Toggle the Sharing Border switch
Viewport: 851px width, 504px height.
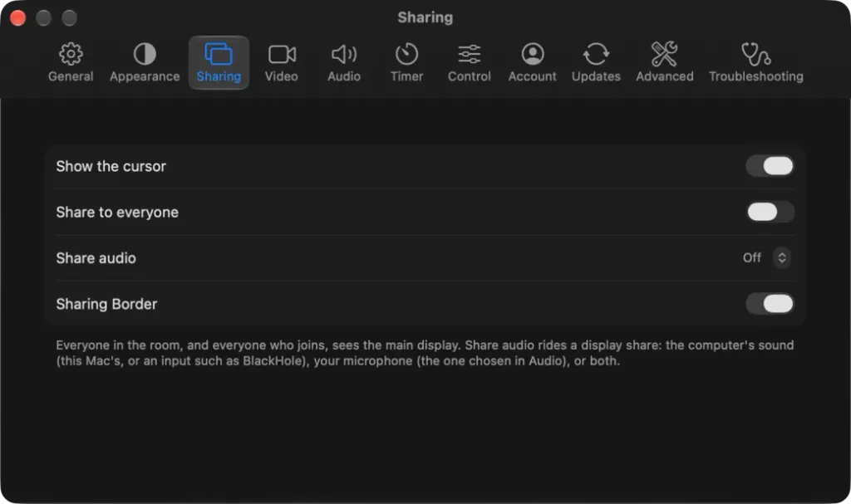(x=770, y=304)
